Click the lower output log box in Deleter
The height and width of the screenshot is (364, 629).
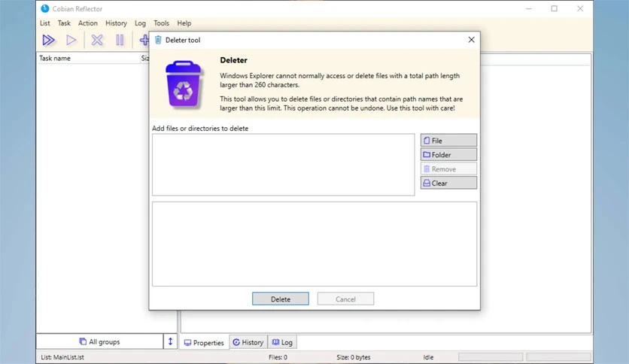coord(314,244)
